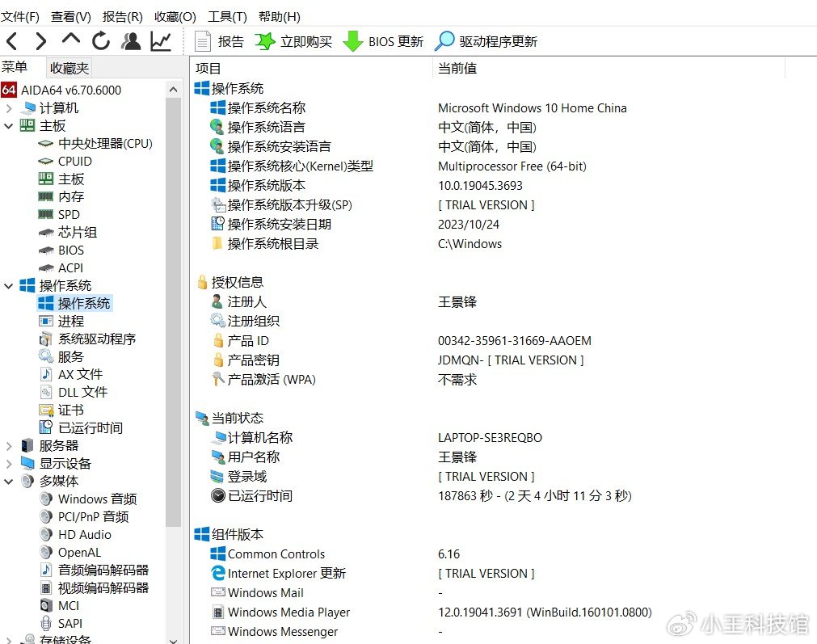The image size is (817, 644).
Task: Click value 10.0.19045.3693
Action: click(480, 186)
